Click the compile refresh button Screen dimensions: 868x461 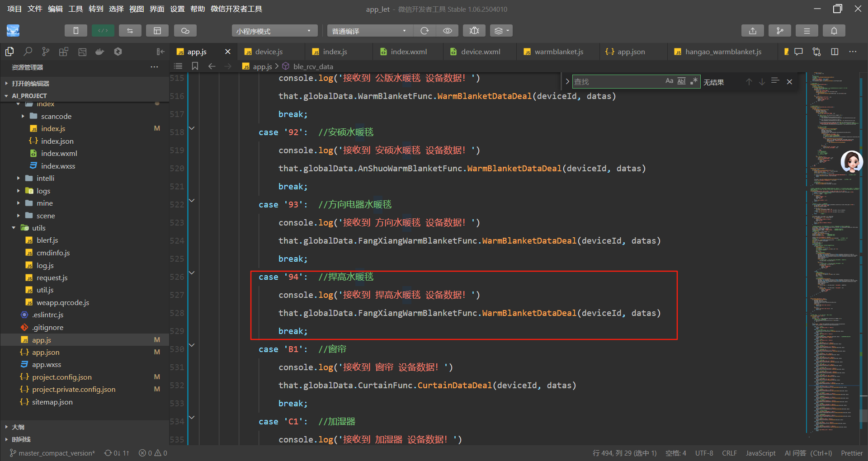[x=425, y=31]
